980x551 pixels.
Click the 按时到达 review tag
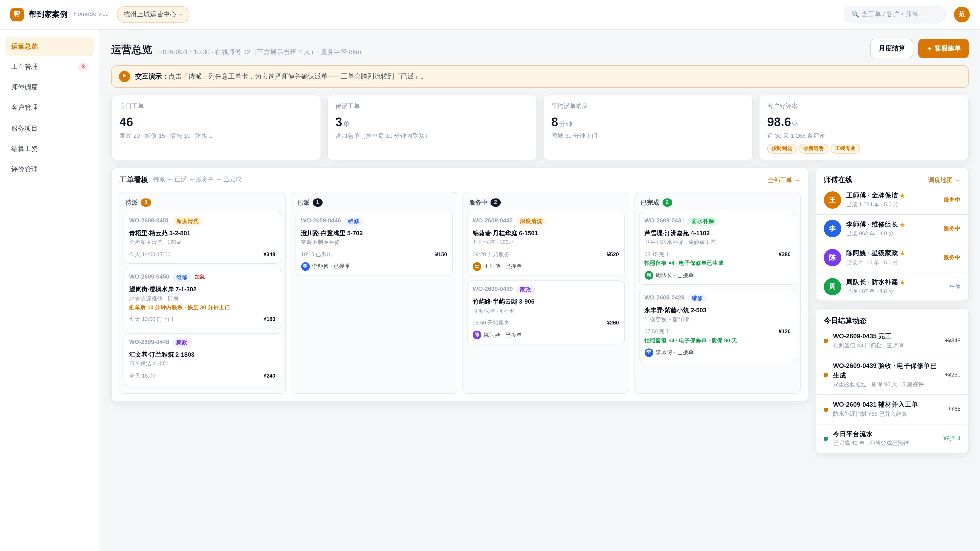pos(781,149)
